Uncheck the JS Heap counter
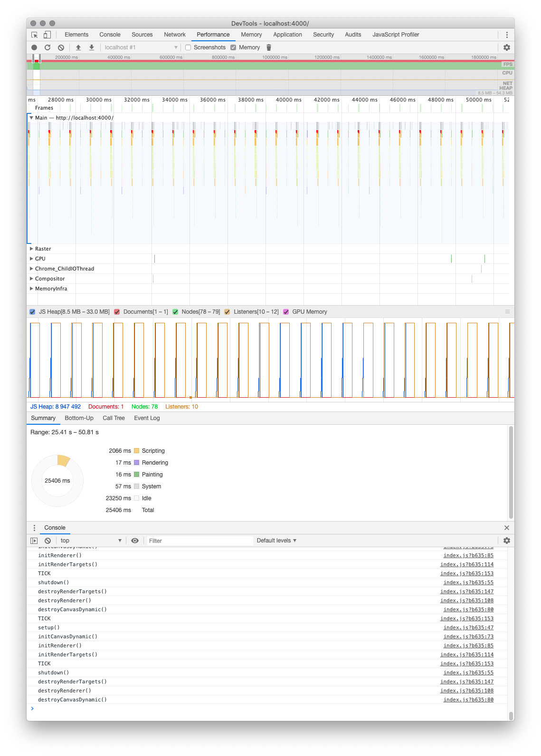The height and width of the screenshot is (756, 541). click(x=32, y=312)
